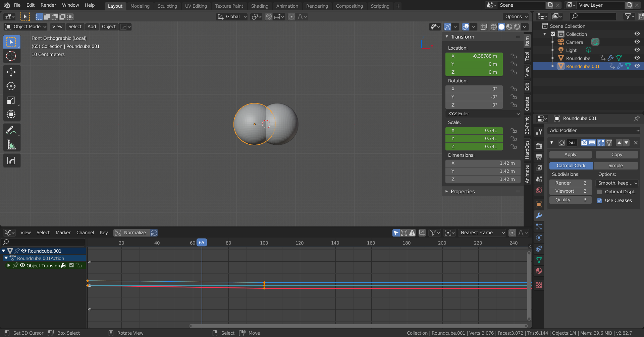Open the Modifiers wrench properties tab
The width and height of the screenshot is (644, 337).
pyautogui.click(x=539, y=215)
